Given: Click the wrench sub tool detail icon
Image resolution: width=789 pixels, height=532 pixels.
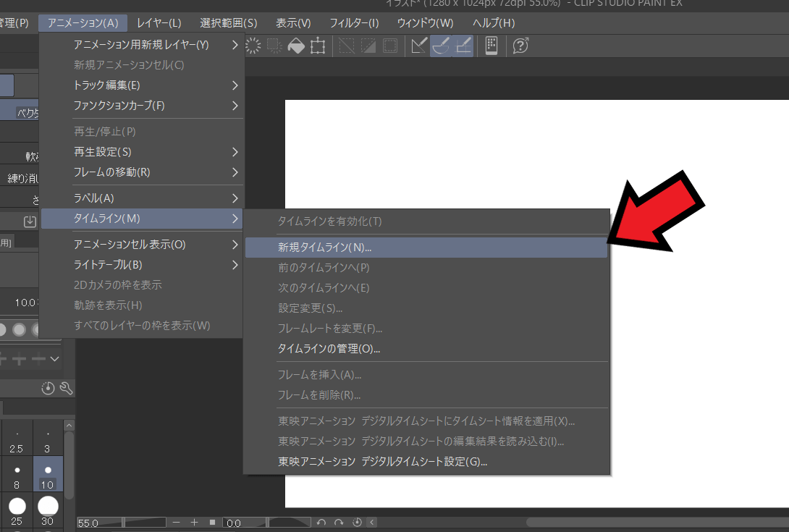Looking at the screenshot, I should [65, 387].
